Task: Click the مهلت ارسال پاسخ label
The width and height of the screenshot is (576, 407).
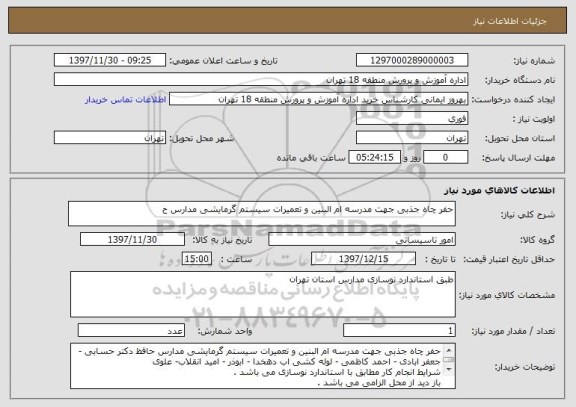Action: pyautogui.click(x=518, y=158)
